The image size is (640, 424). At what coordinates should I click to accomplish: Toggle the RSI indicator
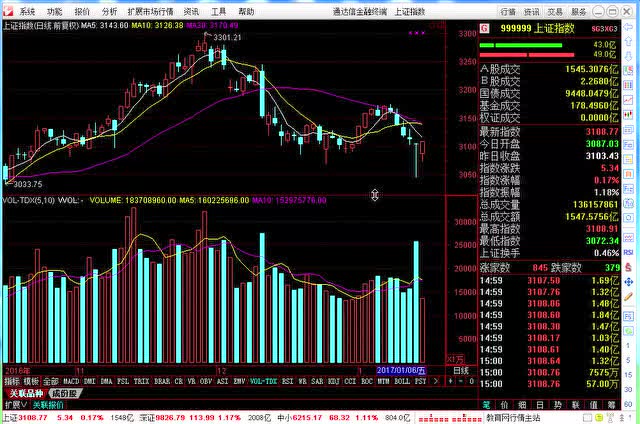coord(286,381)
